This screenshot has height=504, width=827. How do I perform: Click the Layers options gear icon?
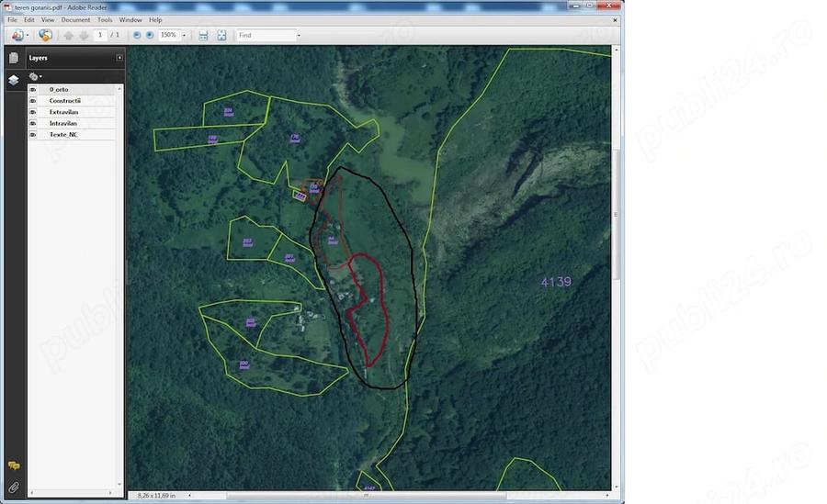point(34,76)
